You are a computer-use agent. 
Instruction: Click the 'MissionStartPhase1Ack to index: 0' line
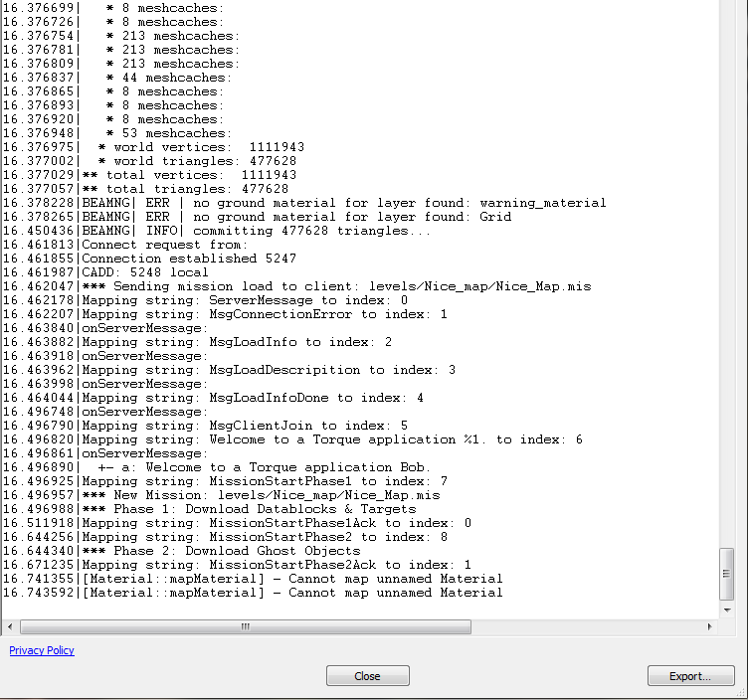[237, 523]
